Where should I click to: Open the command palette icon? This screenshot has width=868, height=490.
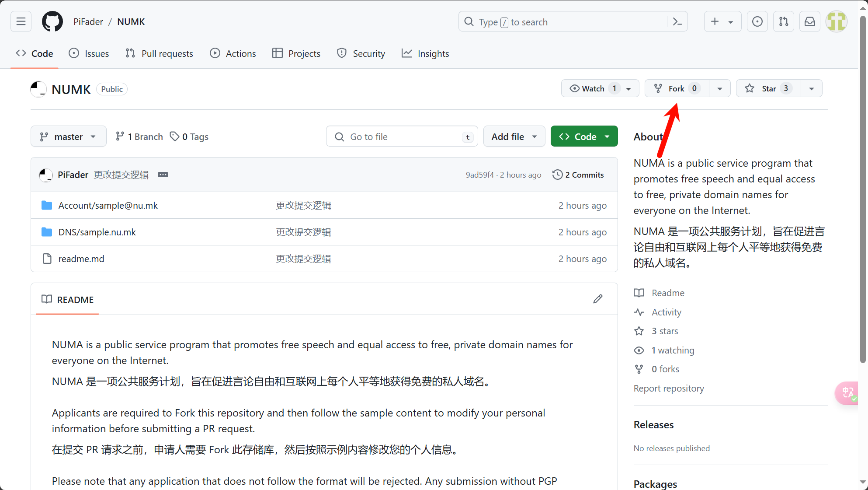coord(677,21)
